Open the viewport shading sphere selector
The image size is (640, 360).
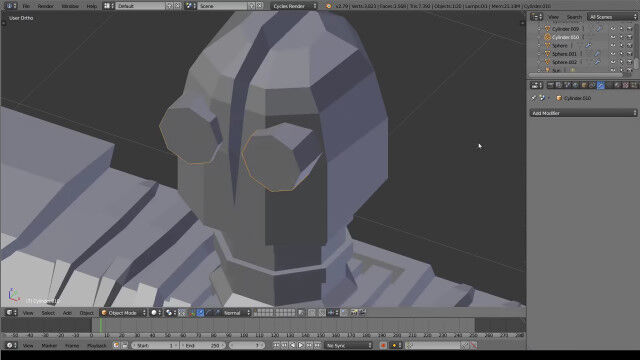156,313
